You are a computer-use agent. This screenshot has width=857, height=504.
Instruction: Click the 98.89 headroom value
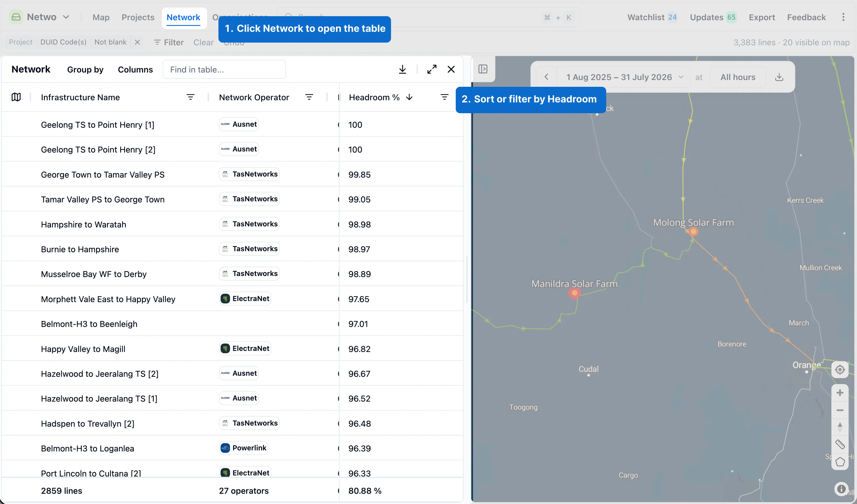[359, 274]
